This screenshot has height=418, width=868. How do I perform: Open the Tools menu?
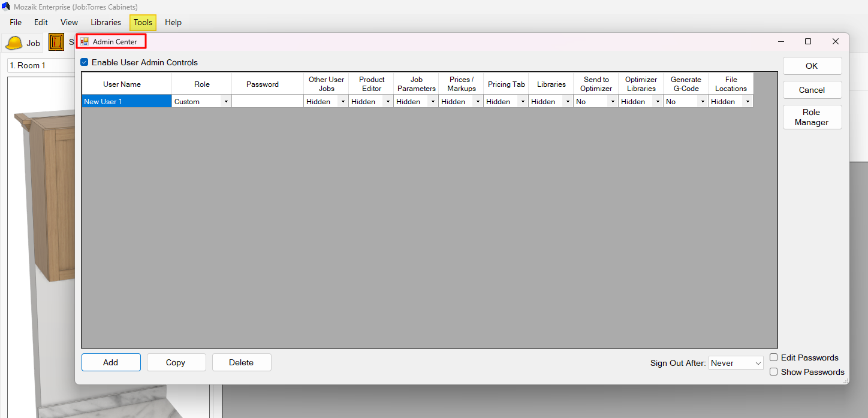pyautogui.click(x=143, y=23)
